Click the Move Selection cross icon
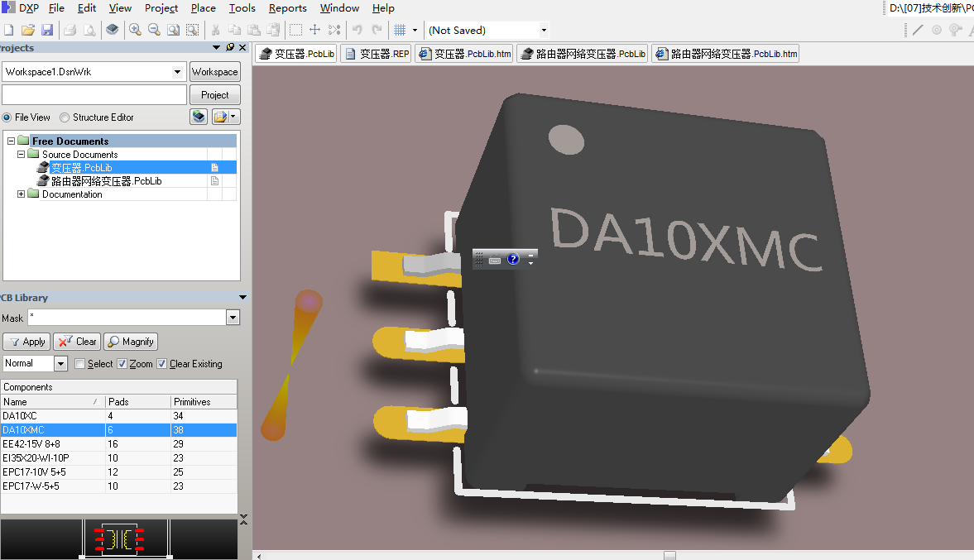The width and height of the screenshot is (974, 560). pos(315,30)
